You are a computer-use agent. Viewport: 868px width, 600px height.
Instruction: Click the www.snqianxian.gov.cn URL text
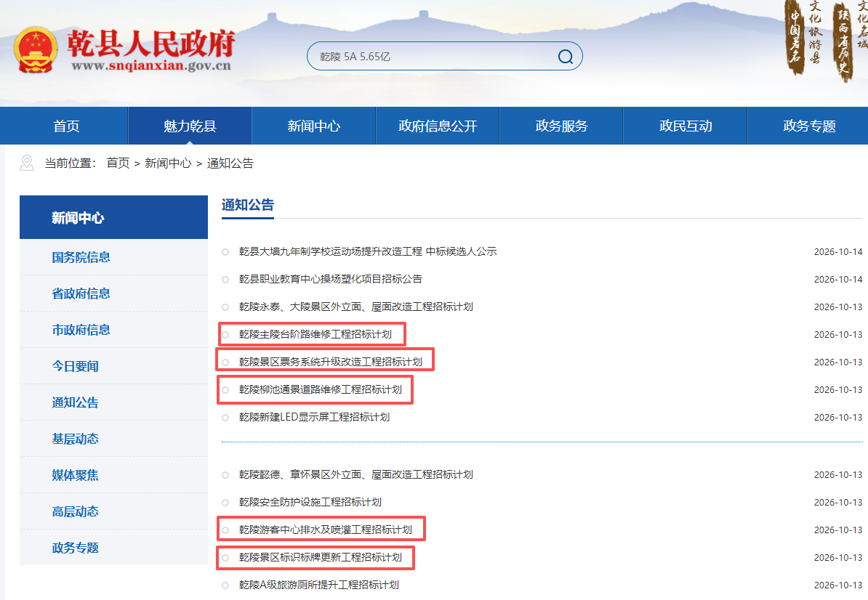tap(151, 66)
